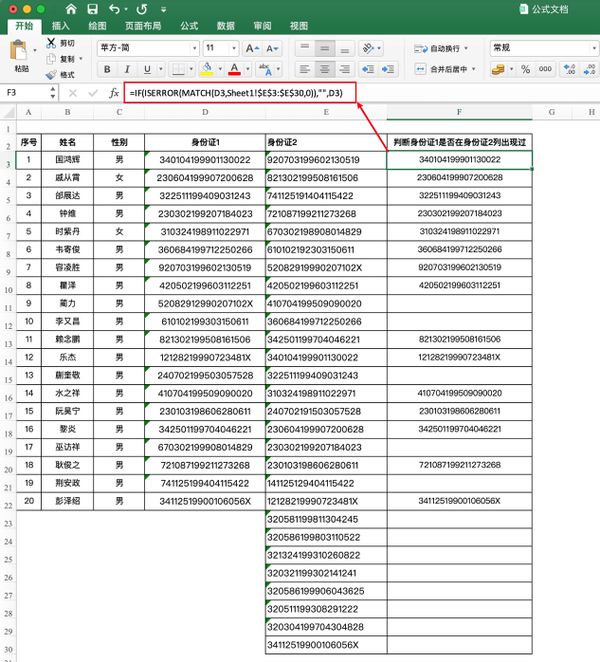This screenshot has height=662, width=600.
Task: Click the scissors Cut icon
Action: (x=51, y=44)
